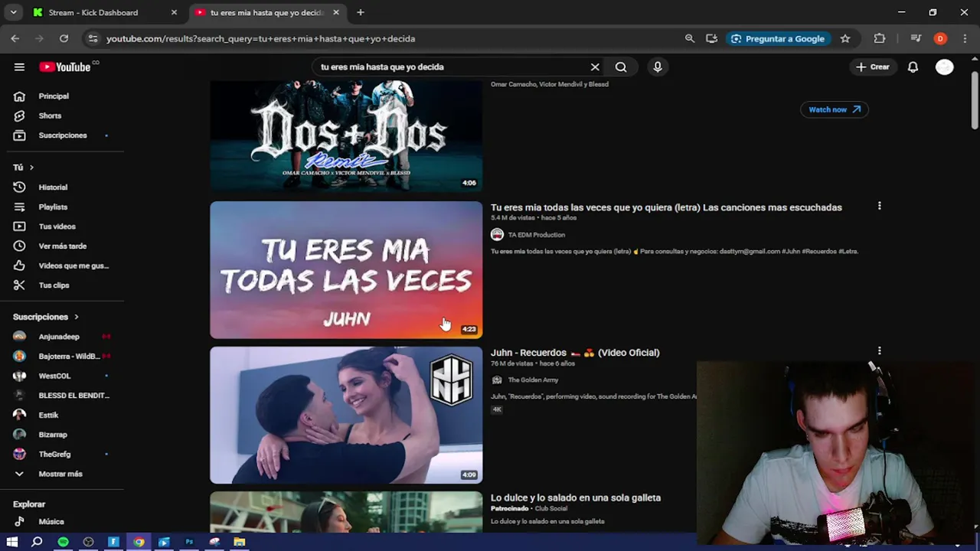Viewport: 980px width, 551px height.
Task: Open options menu for Juhn - Recuerdos video
Action: pos(879,350)
